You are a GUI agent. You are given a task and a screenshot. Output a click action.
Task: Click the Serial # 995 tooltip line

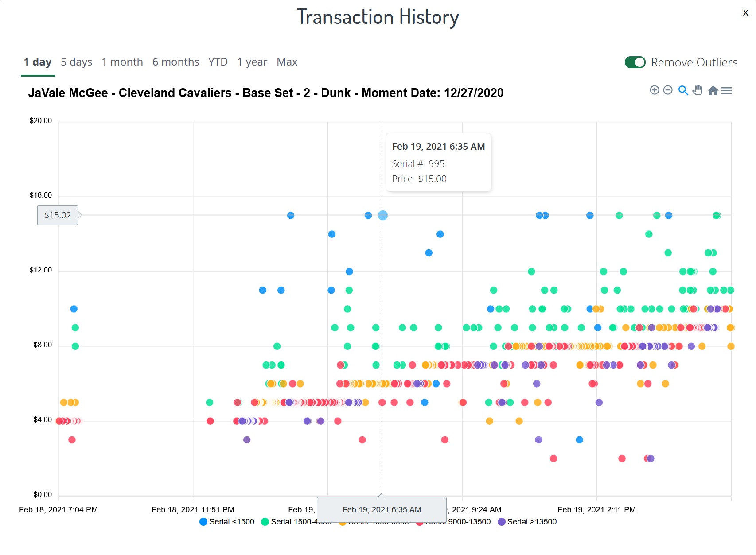coord(418,164)
